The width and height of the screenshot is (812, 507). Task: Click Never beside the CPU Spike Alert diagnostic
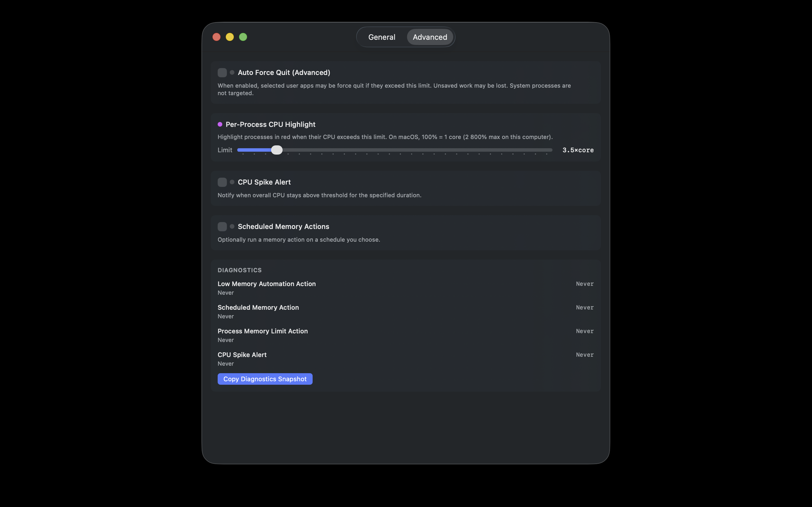[584, 354]
